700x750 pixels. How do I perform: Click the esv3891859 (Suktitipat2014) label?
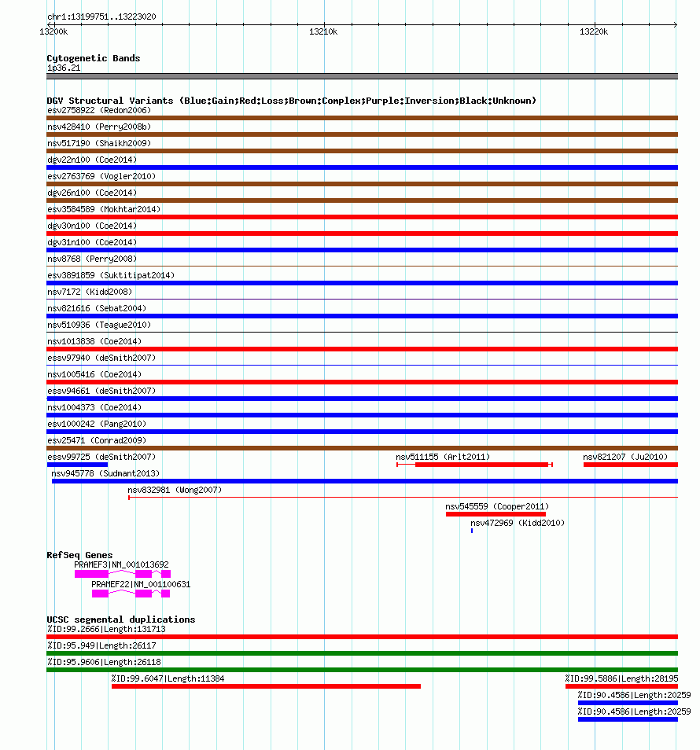111,275
